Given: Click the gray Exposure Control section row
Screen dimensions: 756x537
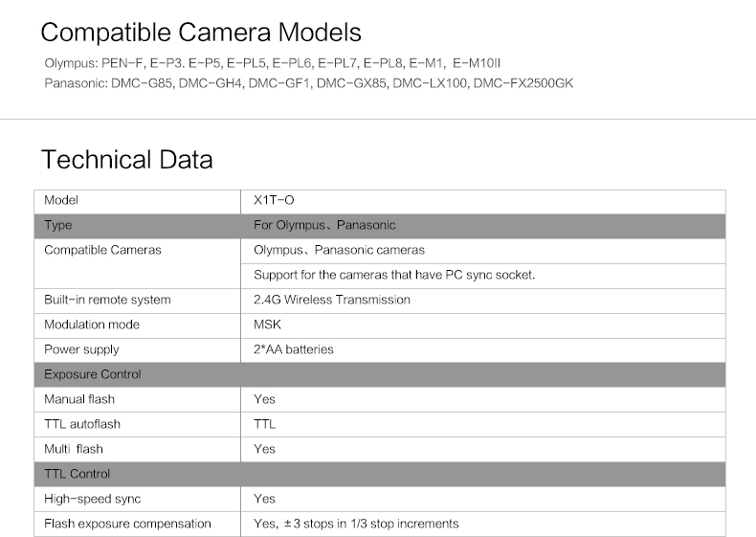Looking at the screenshot, I should [x=379, y=374].
